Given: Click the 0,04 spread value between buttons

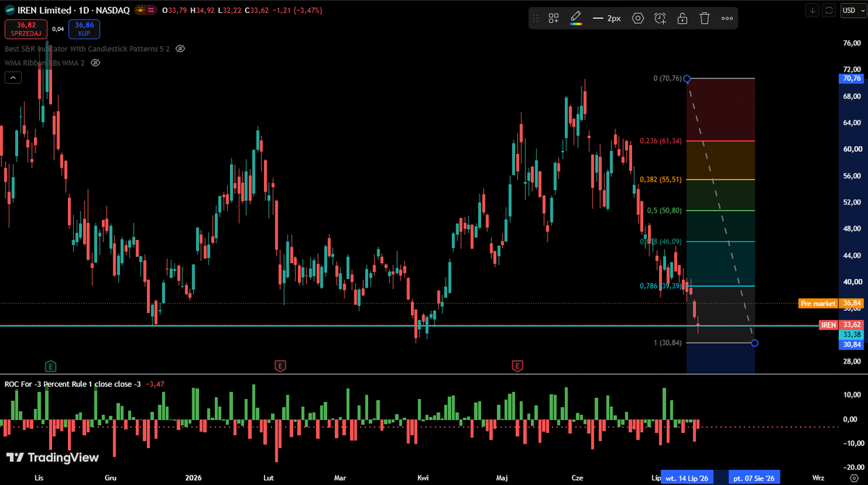Looking at the screenshot, I should (x=58, y=29).
